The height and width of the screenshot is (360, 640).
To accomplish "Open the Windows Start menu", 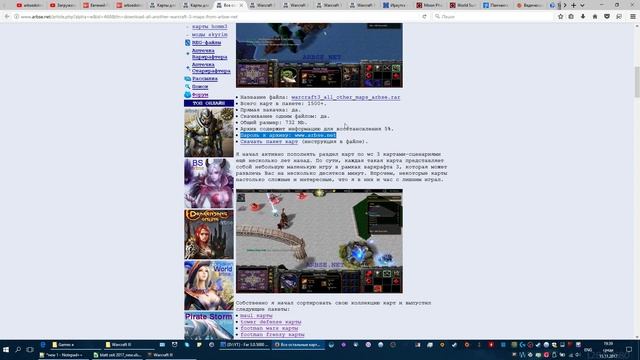I will (6, 350).
